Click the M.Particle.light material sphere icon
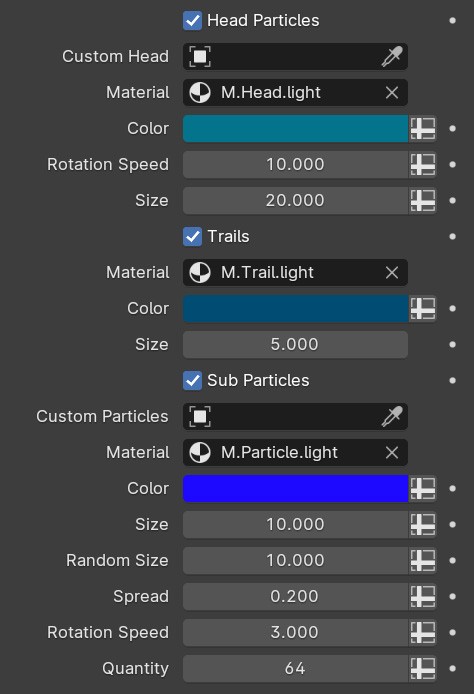474x694 pixels. coord(200,452)
